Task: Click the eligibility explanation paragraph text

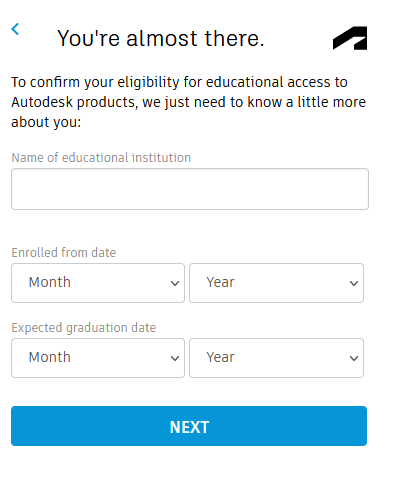Action: tap(189, 102)
